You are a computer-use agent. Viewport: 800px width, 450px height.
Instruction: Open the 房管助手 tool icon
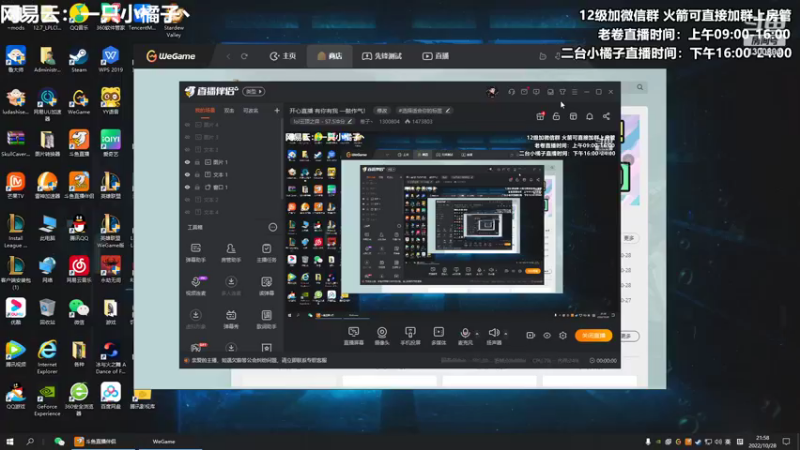coord(231,253)
